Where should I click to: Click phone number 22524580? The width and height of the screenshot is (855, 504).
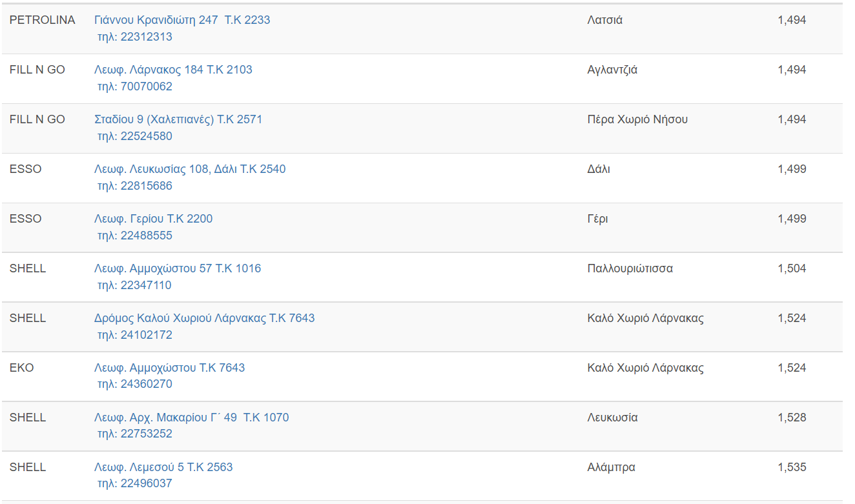147,136
